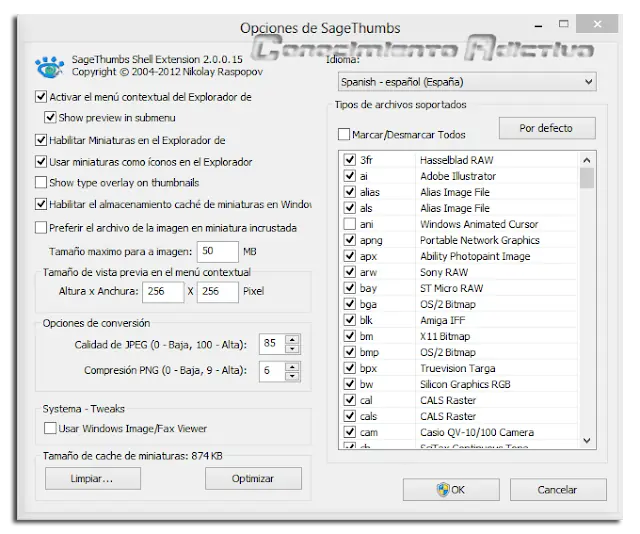Select the Casio QV-10/100 Camera description
Viewport: 640px width, 534px height.
coord(477,432)
